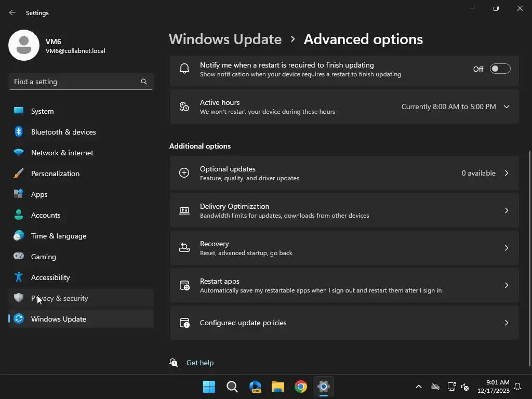
Task: Click the Optional updates plus-circle icon
Action: point(184,173)
